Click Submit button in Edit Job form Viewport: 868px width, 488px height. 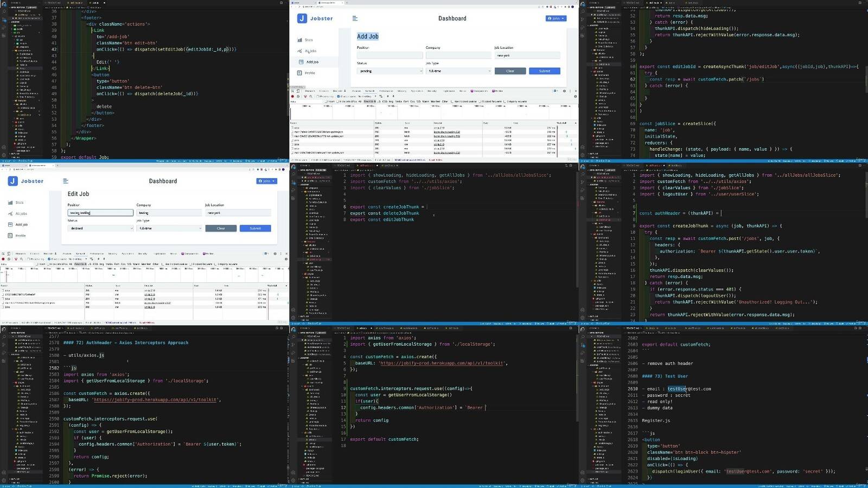tap(255, 229)
